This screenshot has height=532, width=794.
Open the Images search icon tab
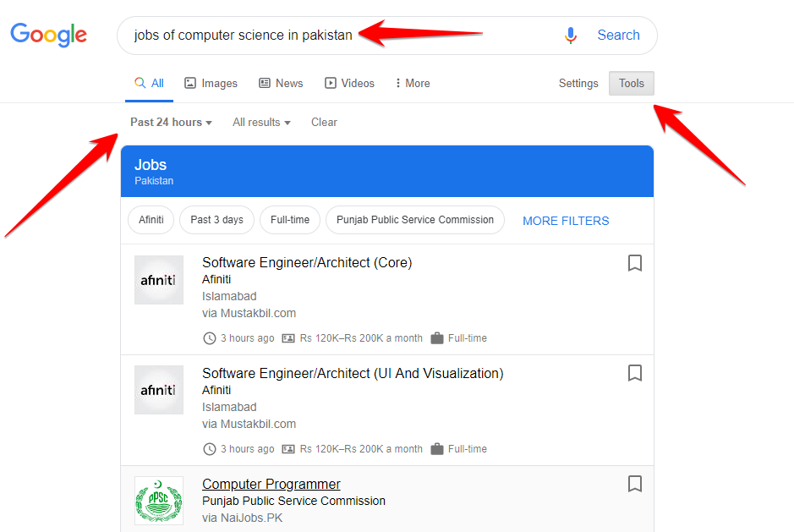point(210,83)
